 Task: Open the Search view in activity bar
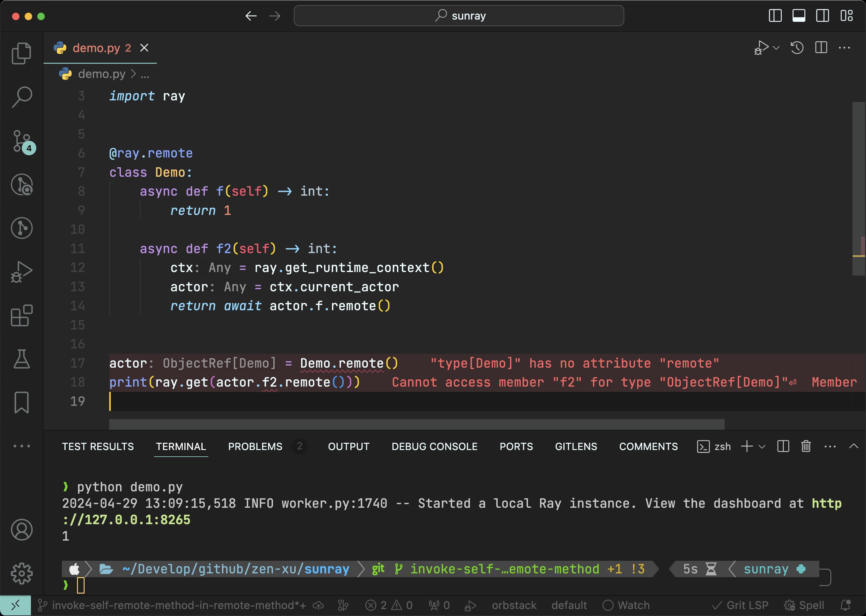point(22,97)
